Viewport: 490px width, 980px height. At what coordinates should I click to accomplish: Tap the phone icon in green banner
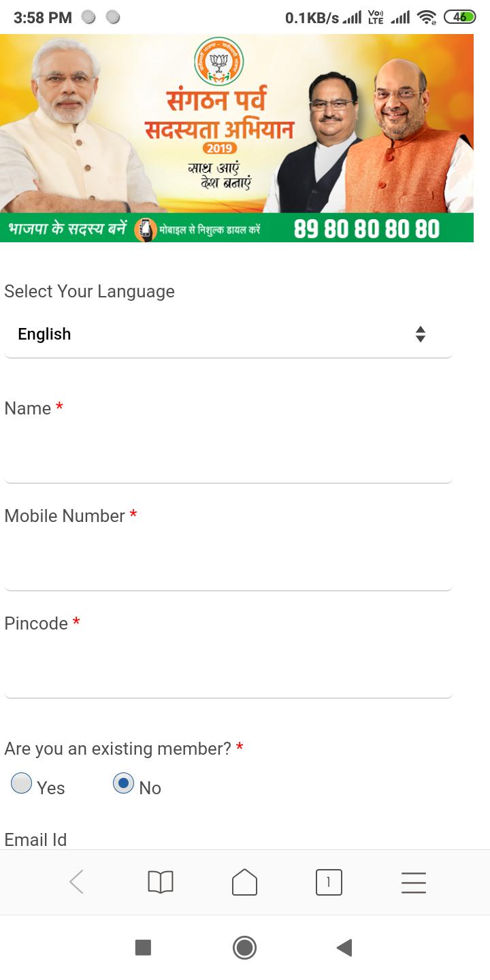(x=145, y=229)
